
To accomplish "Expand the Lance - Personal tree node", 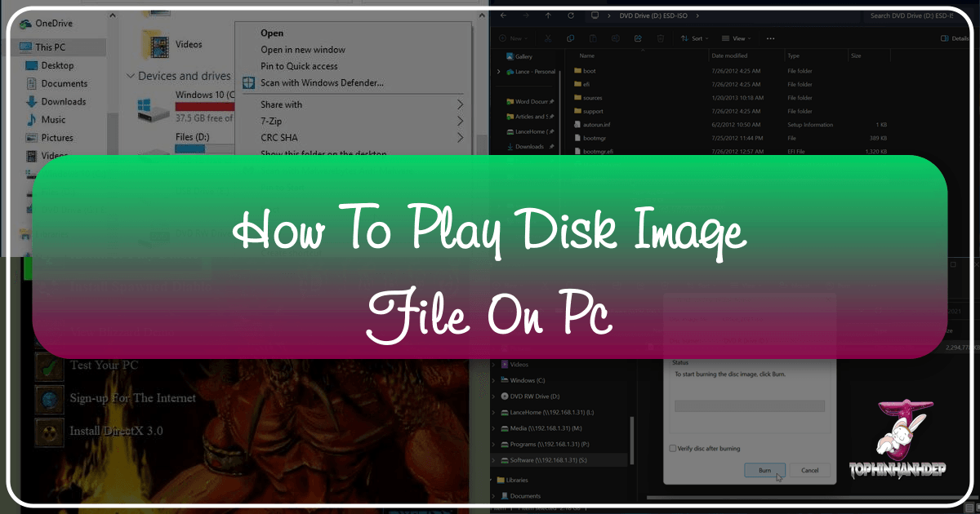I will 499,73.
